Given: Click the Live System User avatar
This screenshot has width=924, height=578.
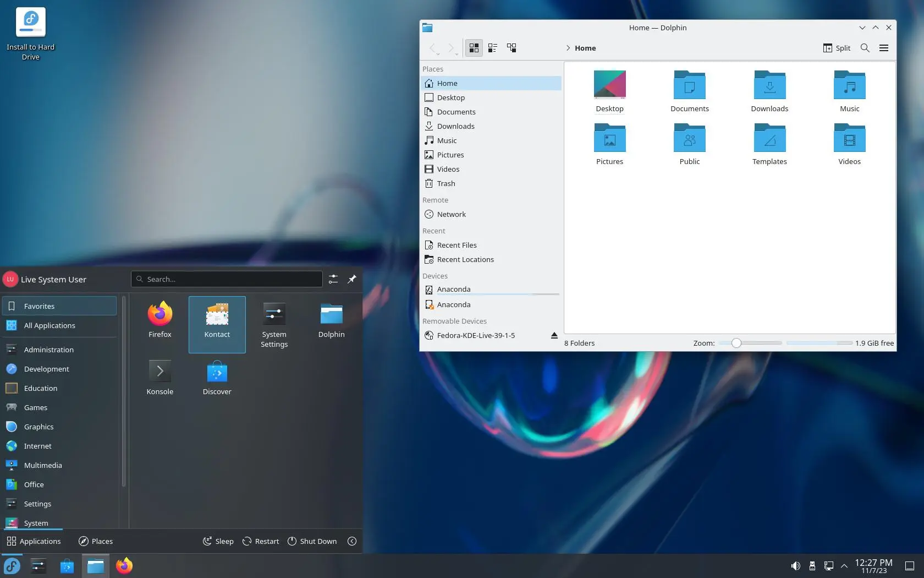Looking at the screenshot, I should click(x=10, y=279).
